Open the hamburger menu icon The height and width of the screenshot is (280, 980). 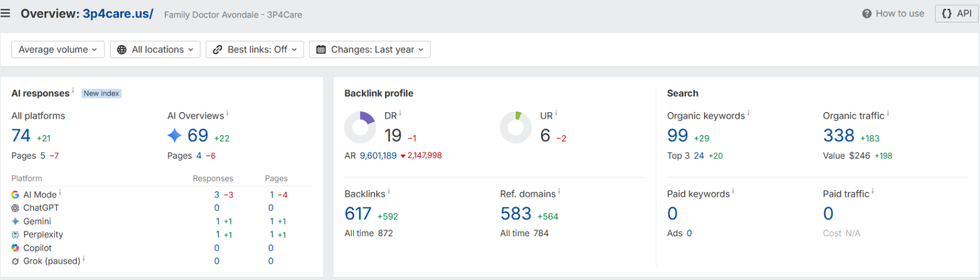coord(6,13)
